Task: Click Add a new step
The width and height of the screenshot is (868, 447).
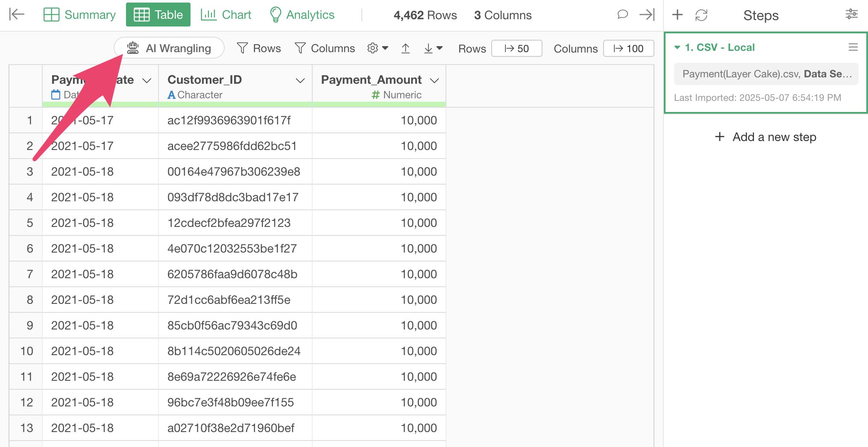Action: (765, 137)
